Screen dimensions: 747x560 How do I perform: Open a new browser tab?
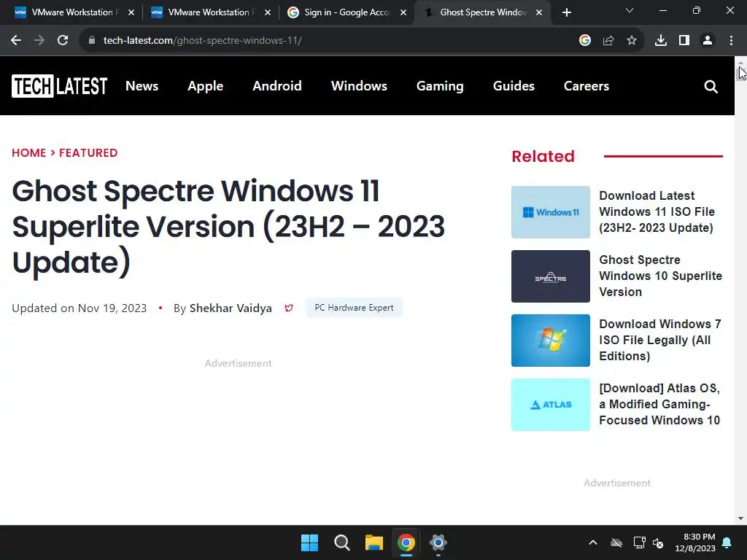566,13
